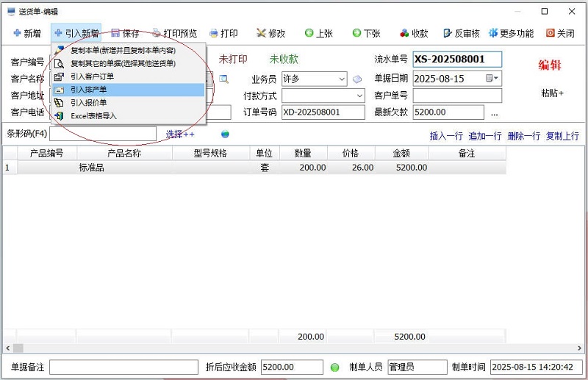Open 更多功能 from toolbar

511,33
